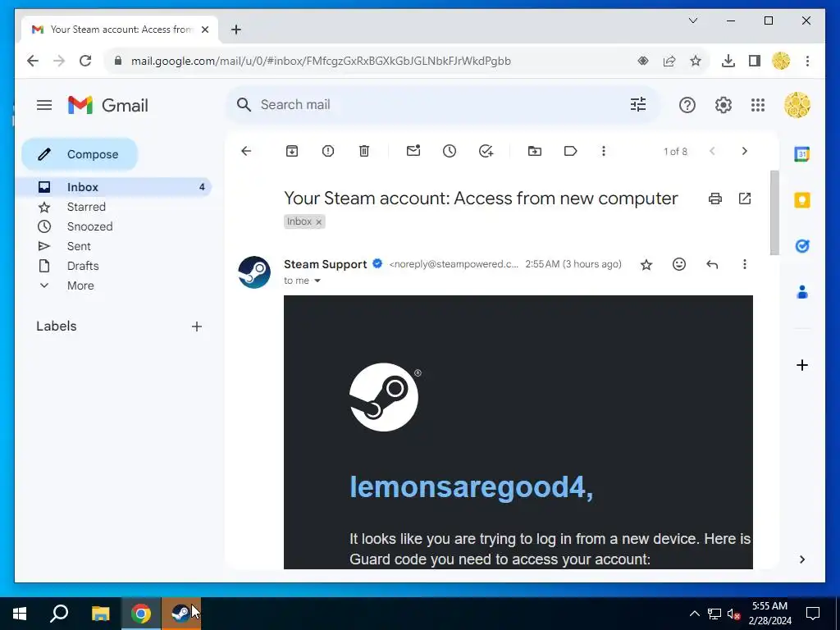
Task: Open Google Tasks side panel
Action: (802, 246)
